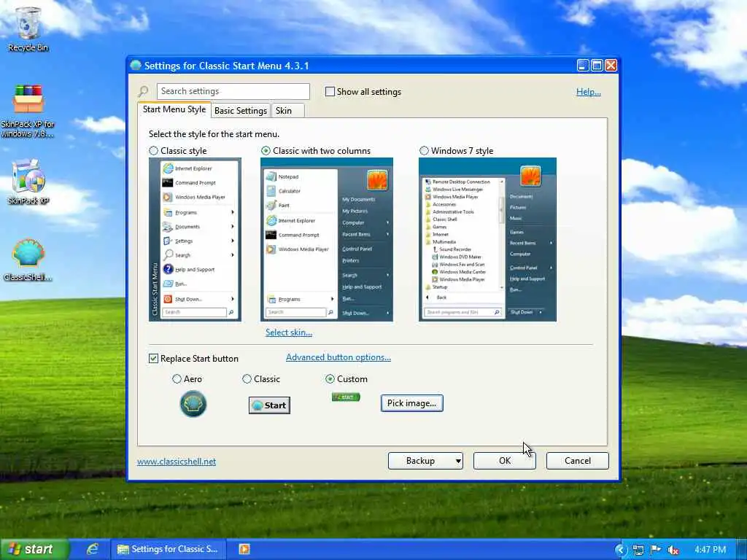This screenshot has width=747, height=560.
Task: Click the Pick image... button
Action: coord(411,402)
